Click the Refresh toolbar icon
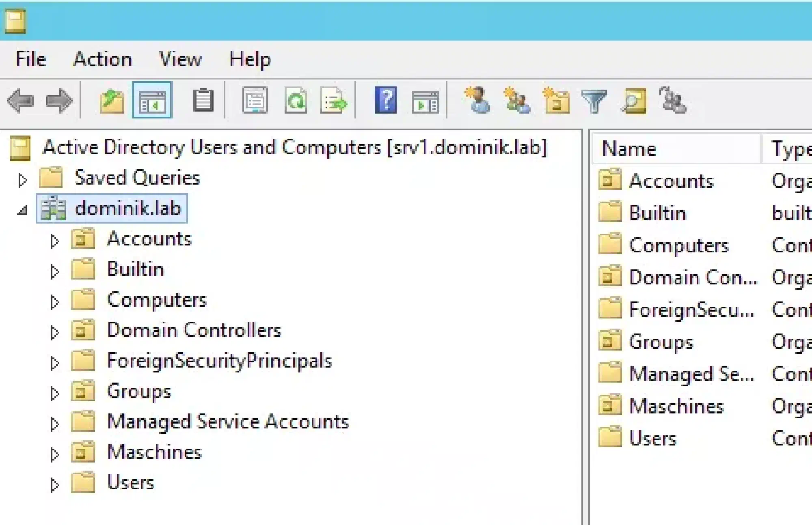 296,100
